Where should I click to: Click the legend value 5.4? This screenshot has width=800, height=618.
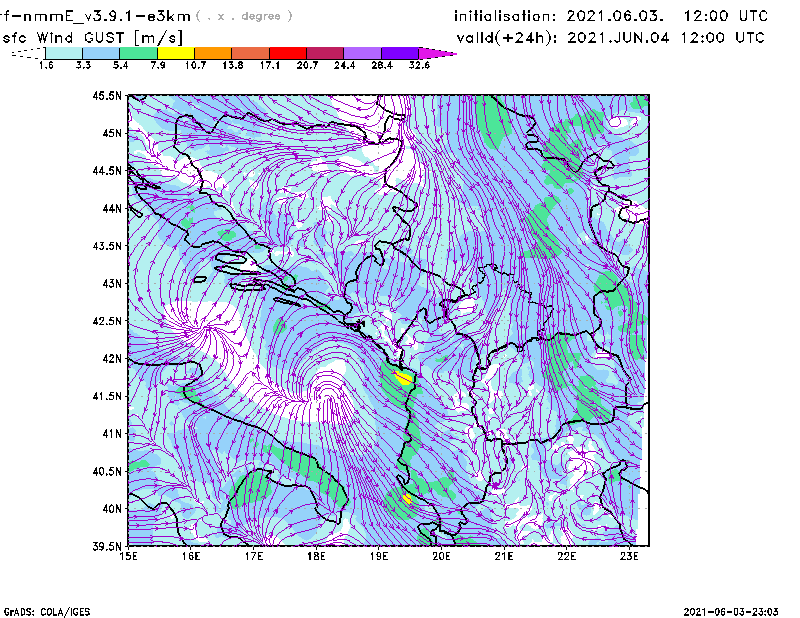tap(120, 65)
